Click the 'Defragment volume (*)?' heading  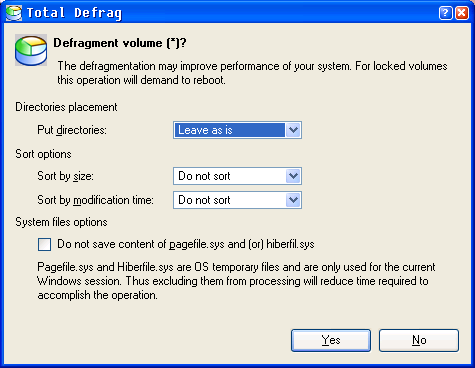click(x=120, y=43)
